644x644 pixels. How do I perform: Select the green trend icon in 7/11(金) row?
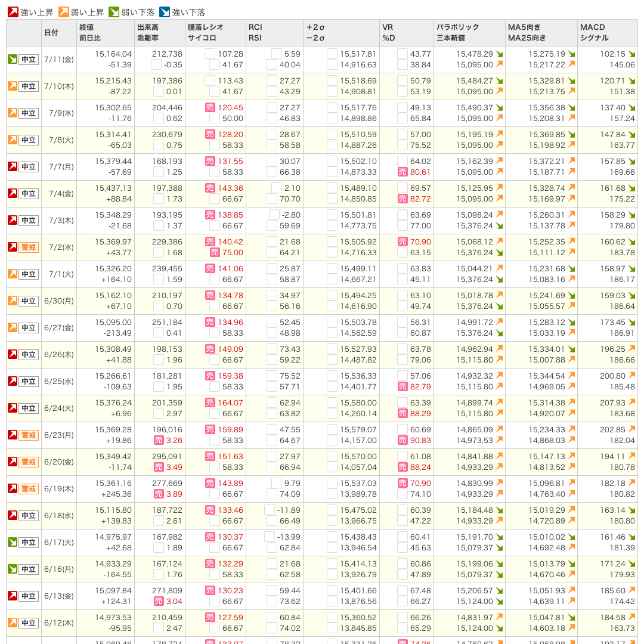click(x=13, y=59)
